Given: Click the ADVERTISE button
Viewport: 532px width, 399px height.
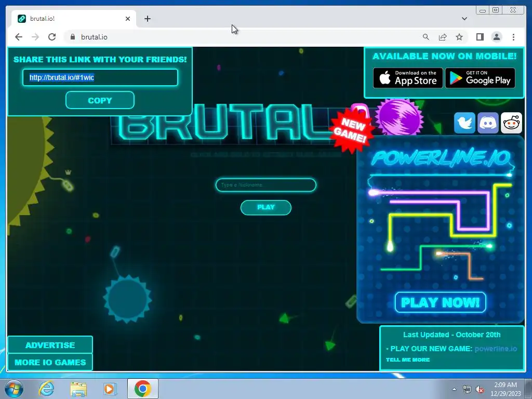Looking at the screenshot, I should [x=50, y=345].
